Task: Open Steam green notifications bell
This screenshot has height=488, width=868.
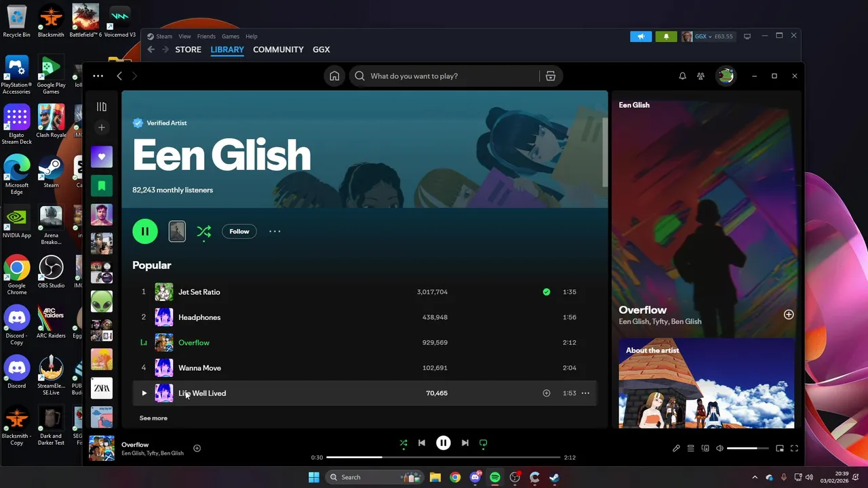Action: 666,37
